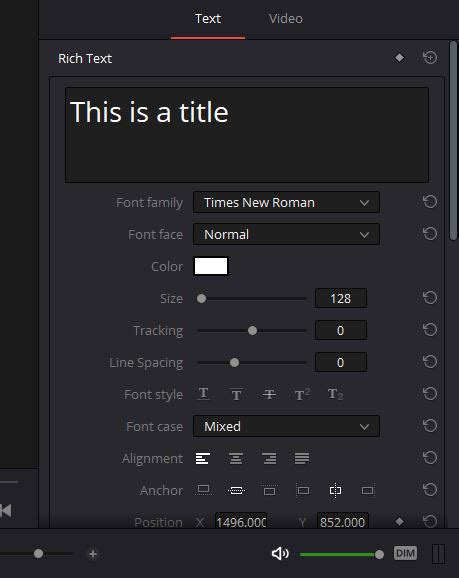Viewport: 459px width, 578px height.
Task: Click the Position Y value field
Action: pyautogui.click(x=342, y=521)
